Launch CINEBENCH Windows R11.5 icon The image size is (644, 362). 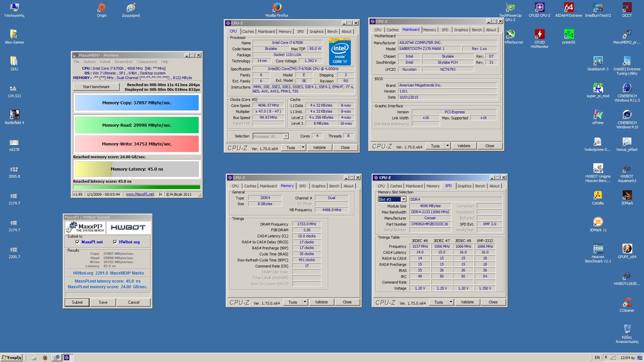coord(627,92)
